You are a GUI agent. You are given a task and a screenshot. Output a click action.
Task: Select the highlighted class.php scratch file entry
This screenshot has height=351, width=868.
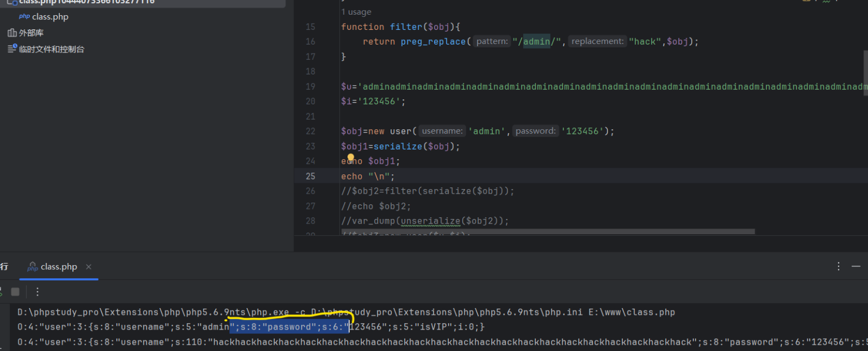pos(85,2)
